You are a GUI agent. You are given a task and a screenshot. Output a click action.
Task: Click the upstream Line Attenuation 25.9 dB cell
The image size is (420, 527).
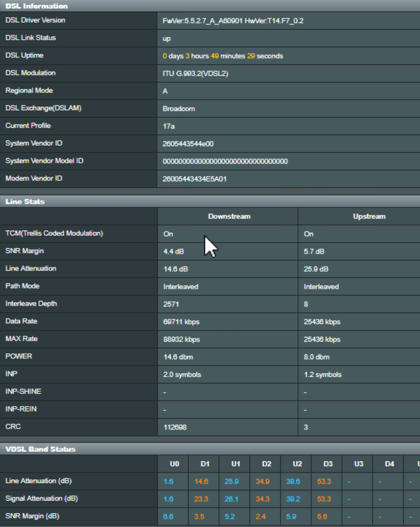click(x=316, y=269)
